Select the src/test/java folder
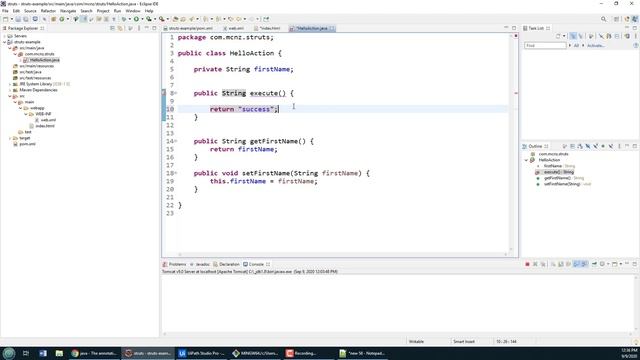The height and width of the screenshot is (360, 640). [x=30, y=72]
